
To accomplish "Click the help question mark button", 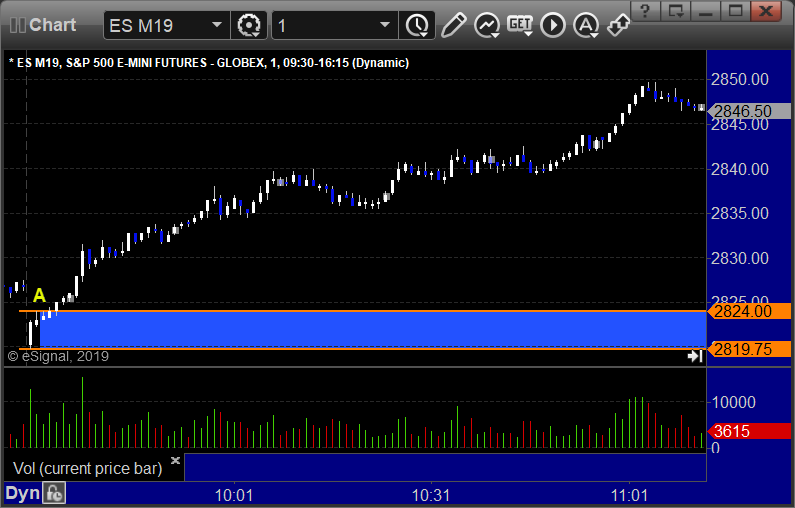I will click(645, 11).
